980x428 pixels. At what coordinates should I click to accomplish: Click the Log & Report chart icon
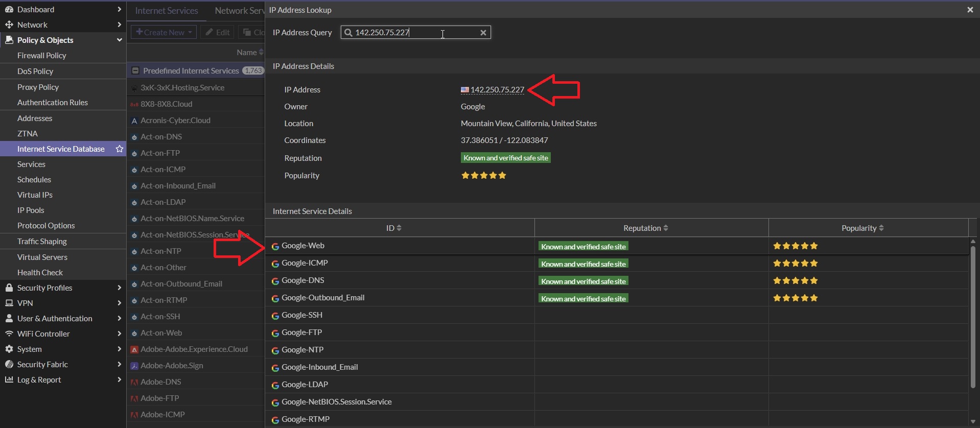pos(9,379)
